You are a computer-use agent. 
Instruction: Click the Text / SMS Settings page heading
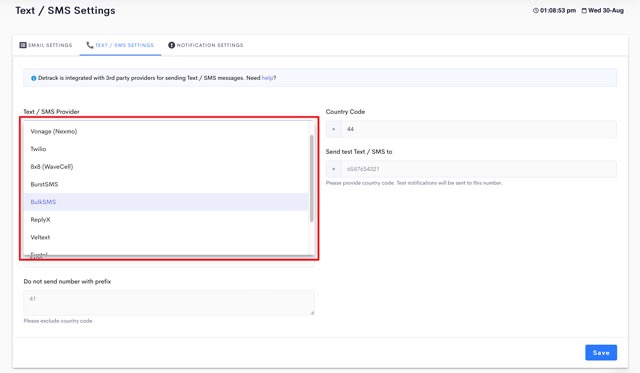tap(65, 11)
